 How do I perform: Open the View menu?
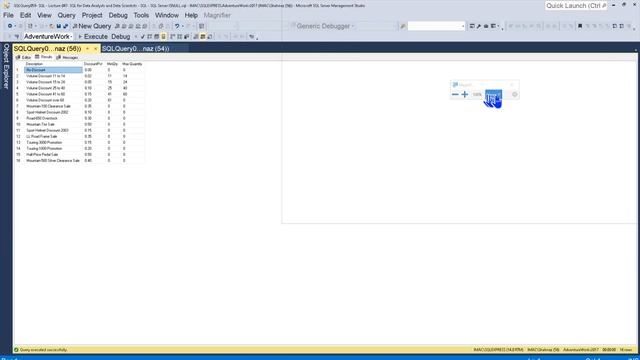[44, 15]
